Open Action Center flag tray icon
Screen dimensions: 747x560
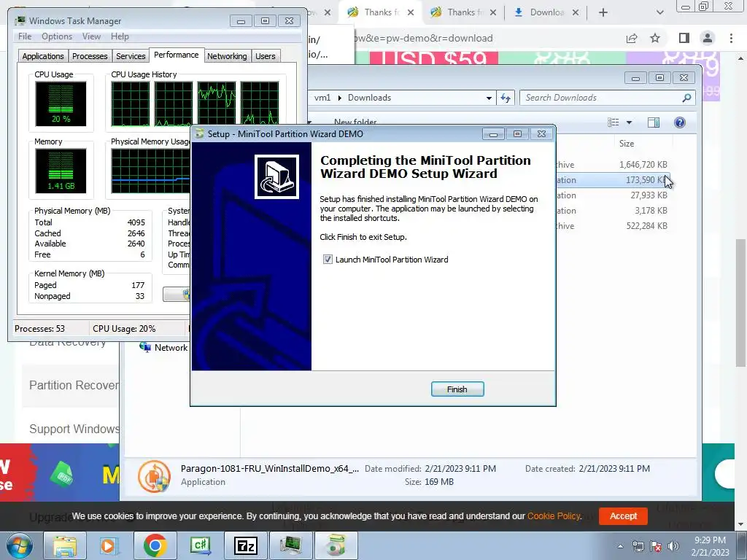[x=656, y=546]
